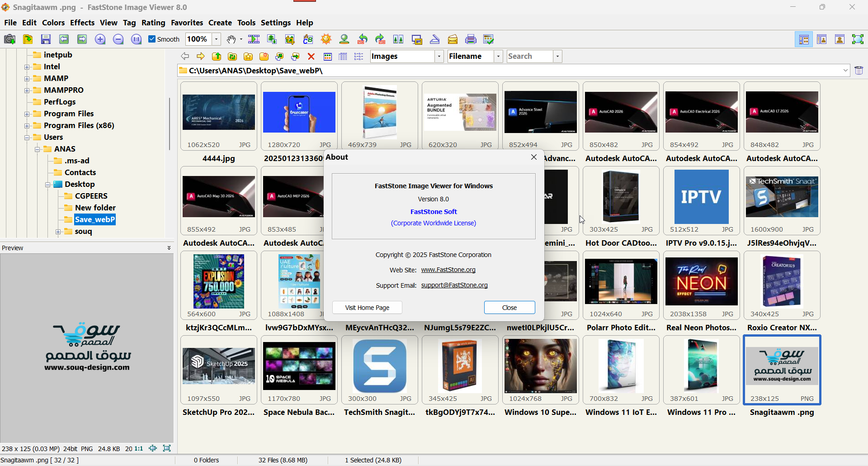Refresh the current folder listing
This screenshot has width=868, height=466.
point(232,56)
